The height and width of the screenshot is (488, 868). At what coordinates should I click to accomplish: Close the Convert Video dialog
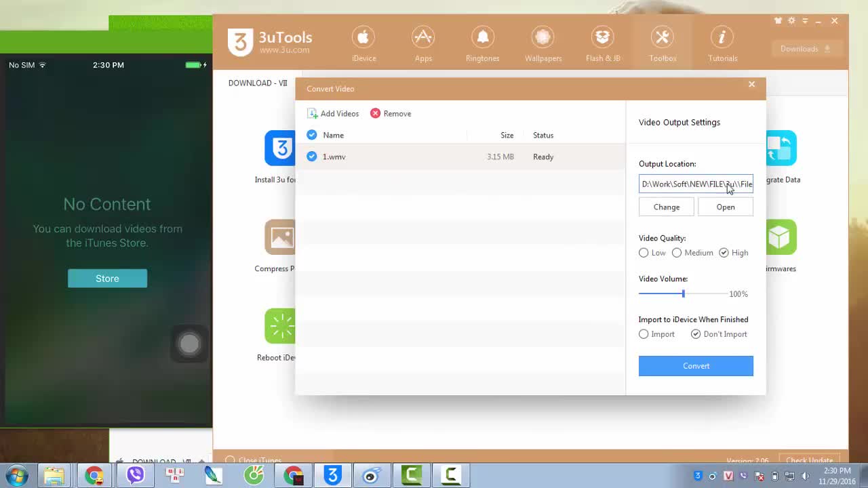[x=751, y=85]
